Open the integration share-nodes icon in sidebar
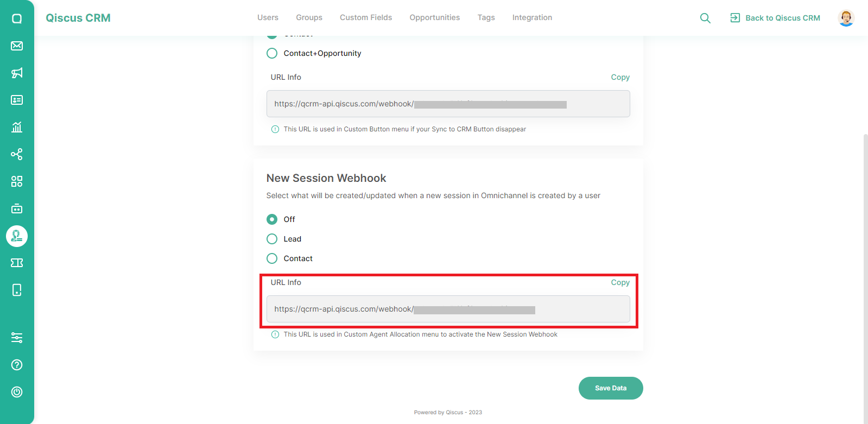Screen dimensions: 868x424 [x=17, y=154]
